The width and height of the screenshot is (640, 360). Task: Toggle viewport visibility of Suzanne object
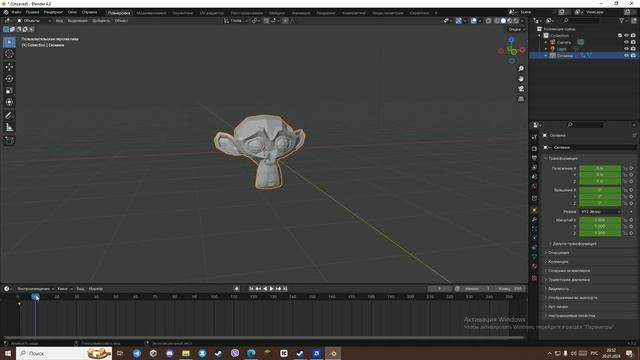627,55
